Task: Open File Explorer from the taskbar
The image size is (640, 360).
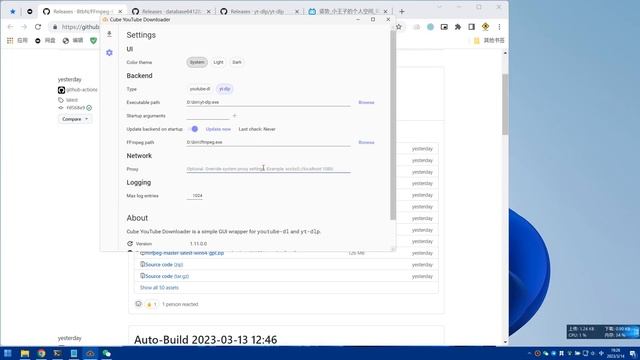Action: 25,353
